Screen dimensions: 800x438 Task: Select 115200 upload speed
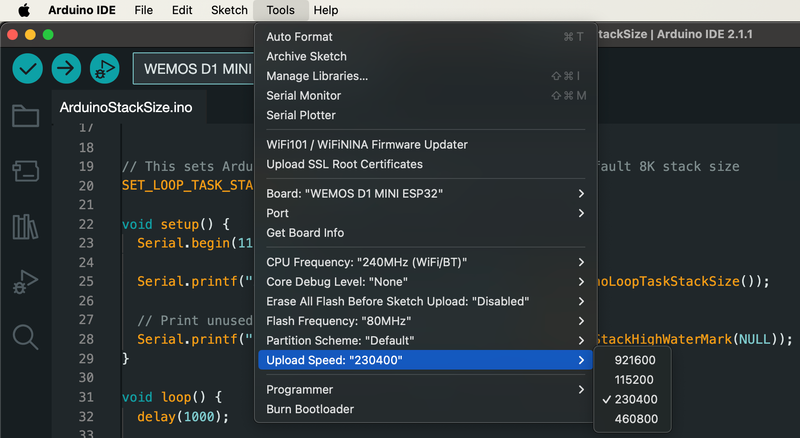click(635, 380)
